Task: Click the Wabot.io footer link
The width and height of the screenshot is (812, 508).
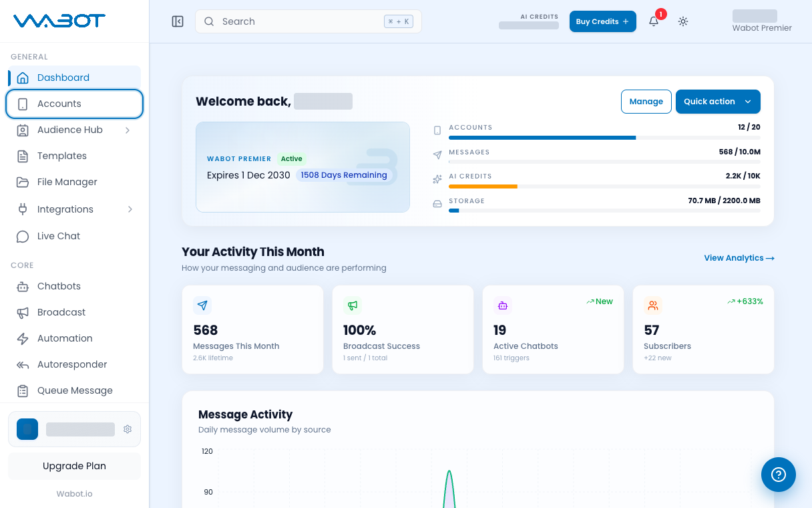Action: point(74,493)
